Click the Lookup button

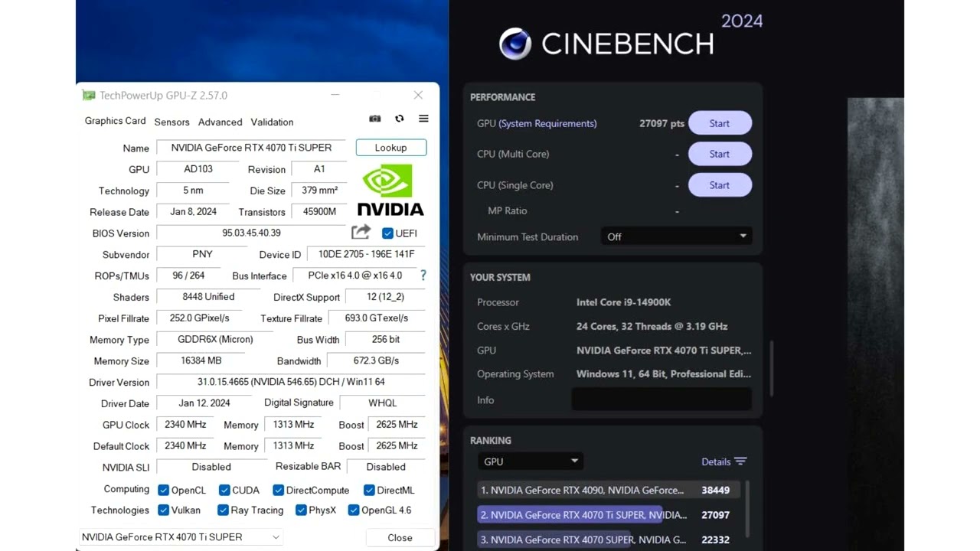[390, 148]
